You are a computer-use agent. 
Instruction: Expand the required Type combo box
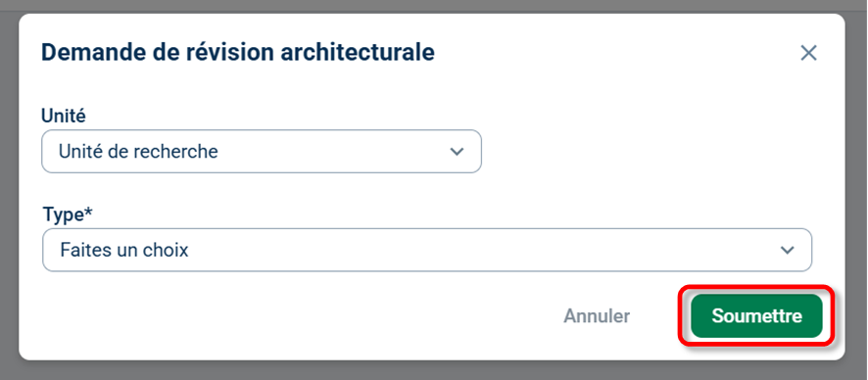[x=427, y=250]
